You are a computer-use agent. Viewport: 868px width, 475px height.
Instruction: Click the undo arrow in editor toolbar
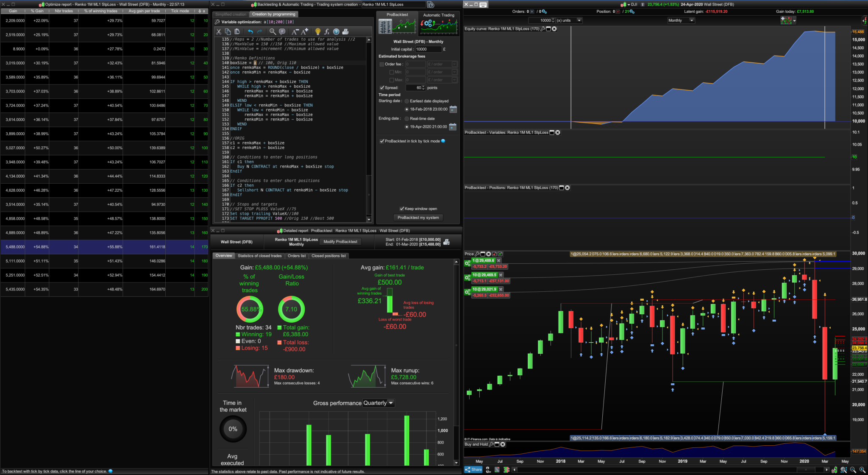(x=250, y=31)
